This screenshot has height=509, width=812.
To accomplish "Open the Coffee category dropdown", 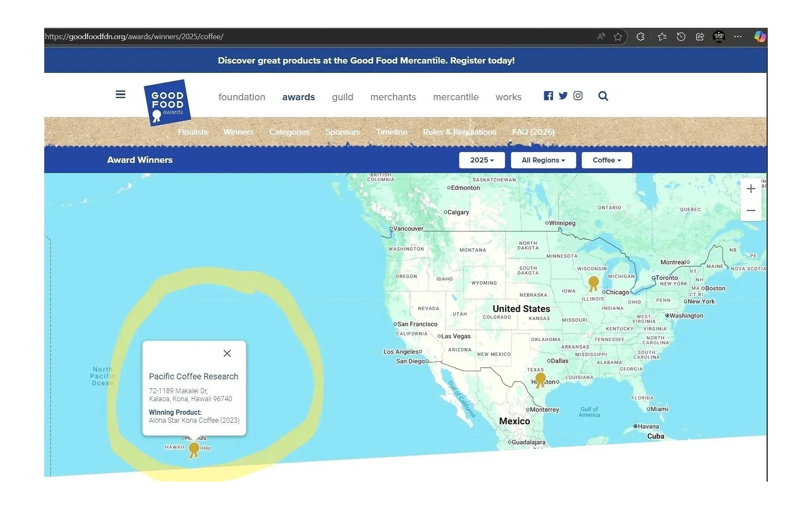I will pos(607,160).
